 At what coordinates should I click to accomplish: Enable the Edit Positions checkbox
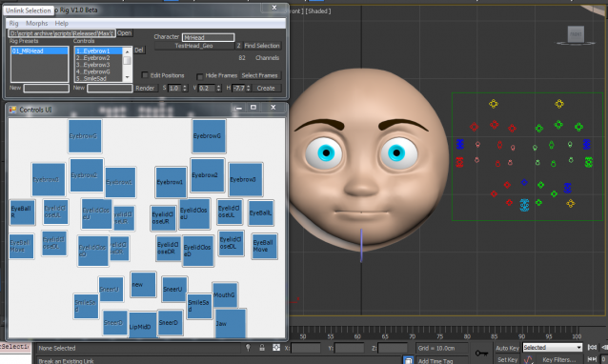pos(145,75)
